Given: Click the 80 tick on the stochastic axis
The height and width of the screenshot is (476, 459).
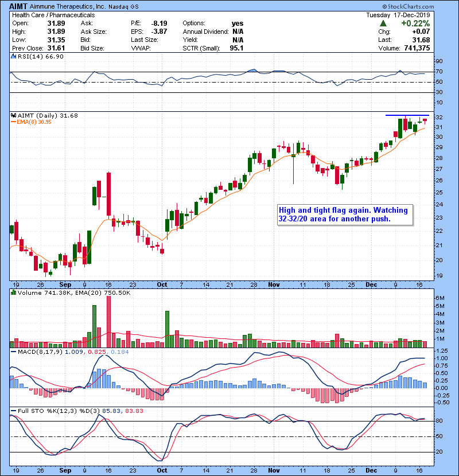Looking at the screenshot, I should click(x=439, y=421).
